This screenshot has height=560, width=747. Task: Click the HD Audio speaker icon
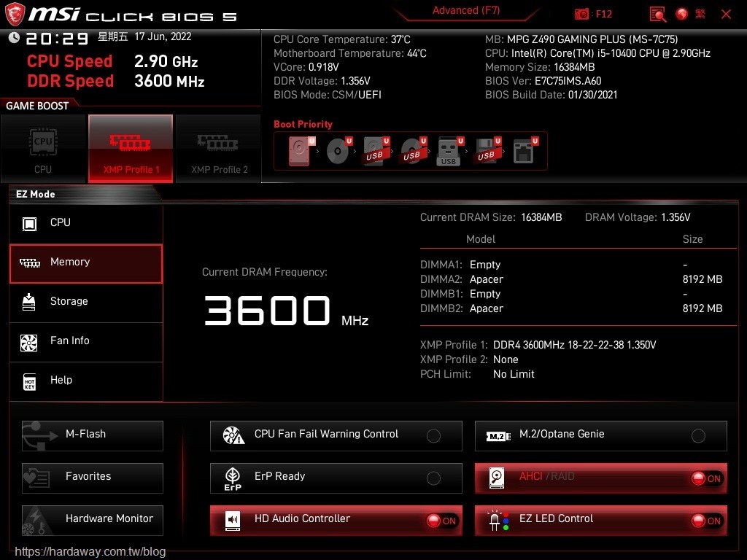(233, 521)
